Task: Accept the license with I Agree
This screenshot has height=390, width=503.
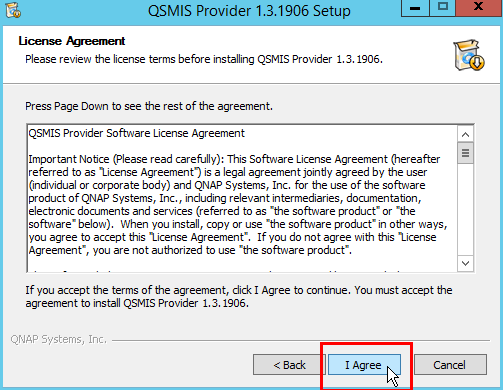Action: (x=364, y=365)
